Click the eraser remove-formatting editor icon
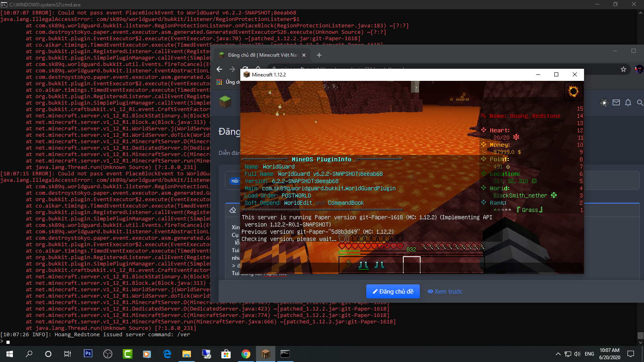The width and height of the screenshot is (644, 362). click(x=233, y=210)
